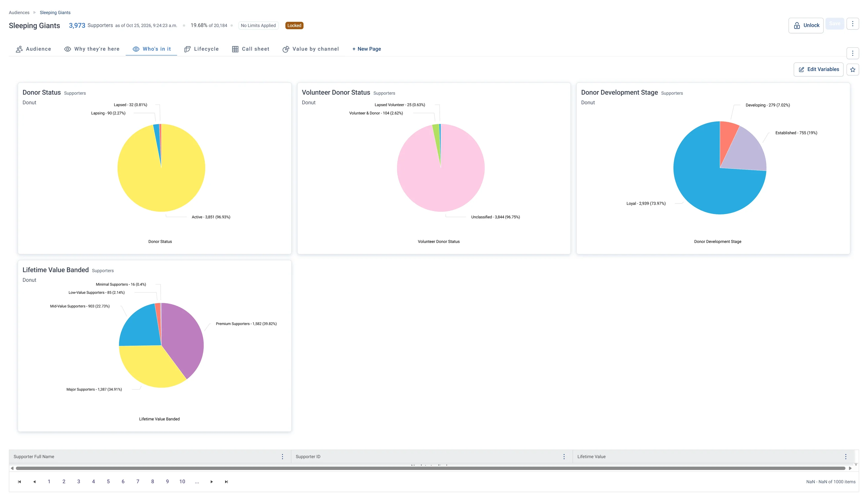868x501 pixels.
Task: Open the page options kebab menu below Unlock
Action: coord(852,53)
